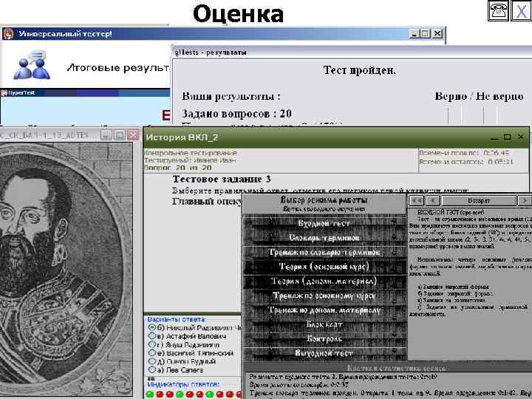Screen dimensions: 532x399
Task: Open Словарь терминов mode
Action: 324,238
